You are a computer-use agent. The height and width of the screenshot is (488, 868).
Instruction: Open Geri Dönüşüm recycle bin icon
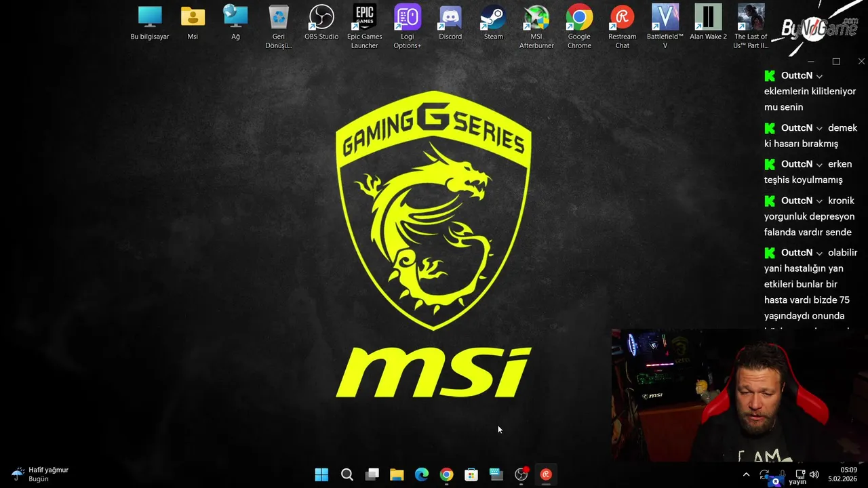pyautogui.click(x=279, y=26)
